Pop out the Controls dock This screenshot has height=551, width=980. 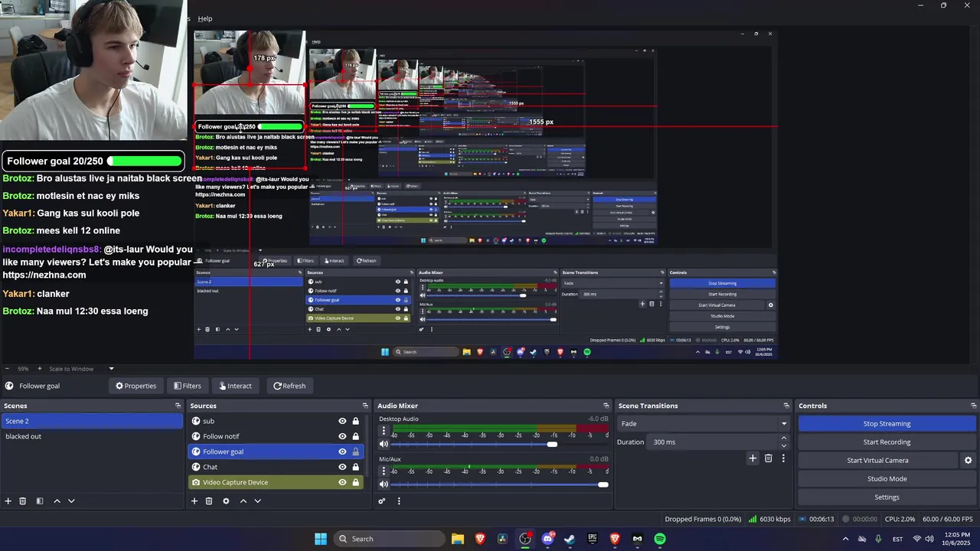click(974, 406)
